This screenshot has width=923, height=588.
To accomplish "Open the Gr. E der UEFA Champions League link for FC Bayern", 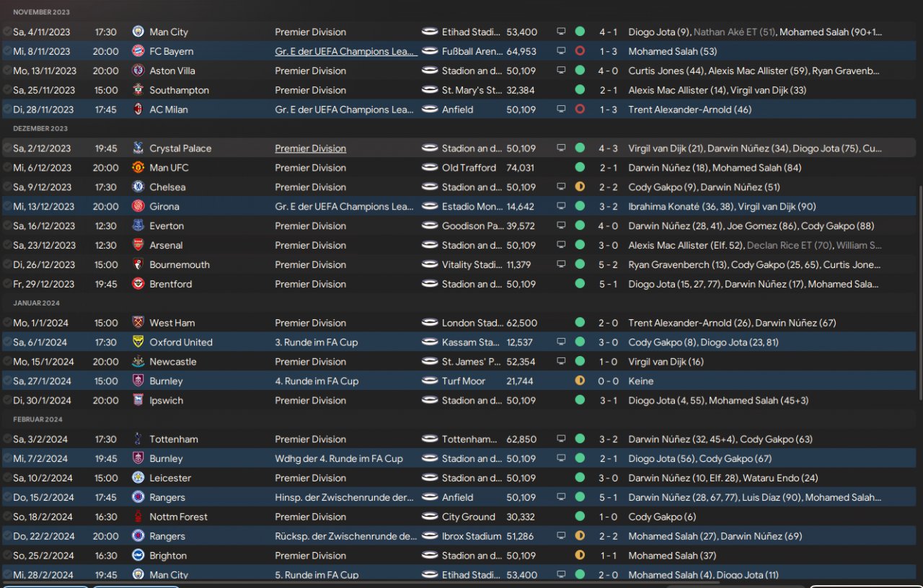I will [x=346, y=51].
